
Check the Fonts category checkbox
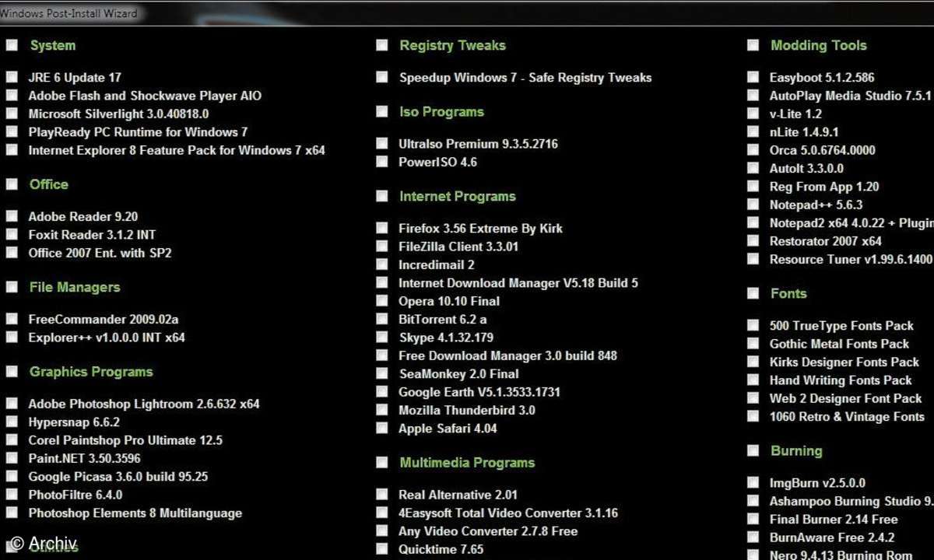click(x=753, y=293)
